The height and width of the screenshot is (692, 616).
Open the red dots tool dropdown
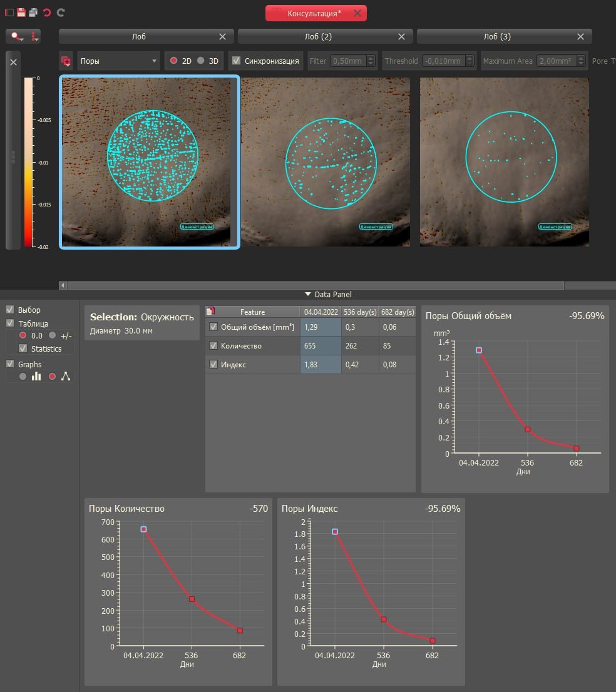point(34,36)
